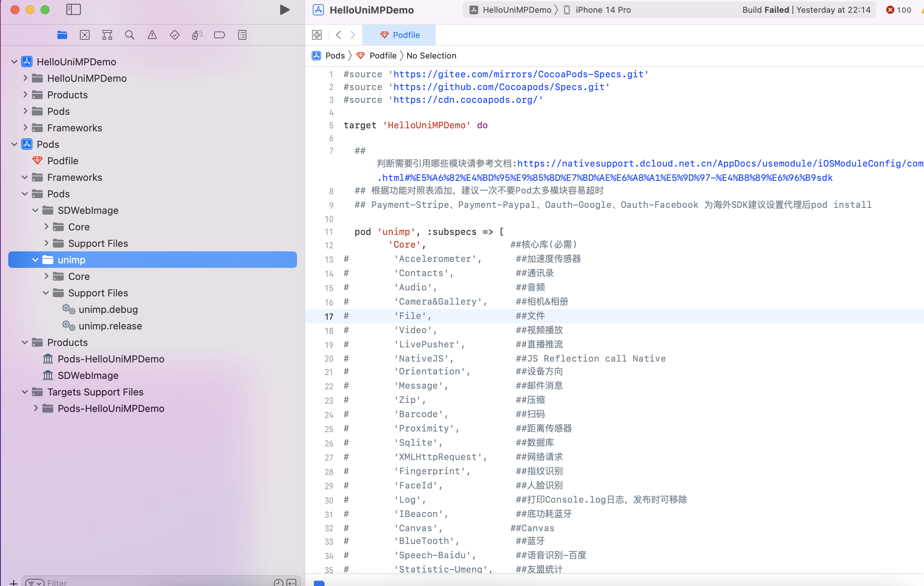Image resolution: width=924 pixels, height=586 pixels.
Task: Expand Pods-HelloUniMPDemo under Targets Support Files
Action: [35, 408]
